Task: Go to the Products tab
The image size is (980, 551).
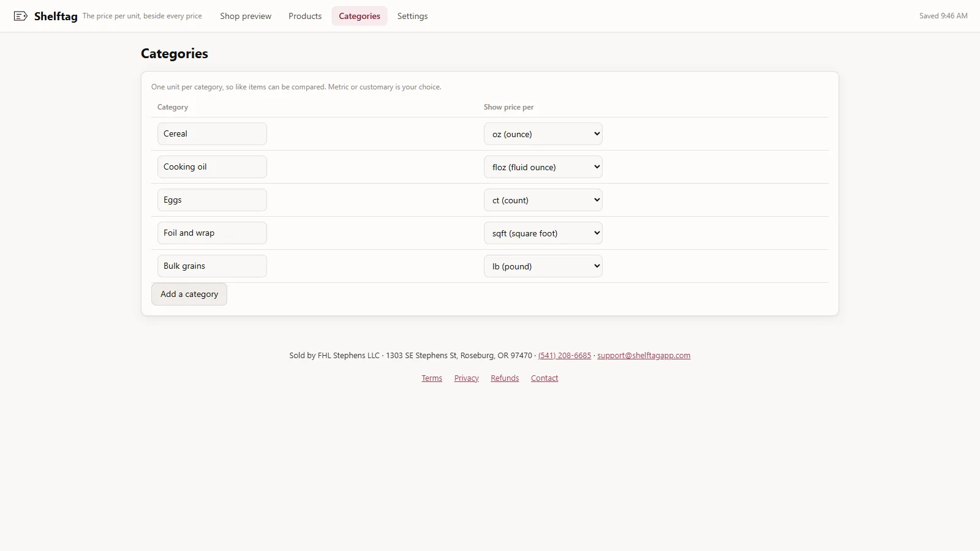Action: [305, 16]
